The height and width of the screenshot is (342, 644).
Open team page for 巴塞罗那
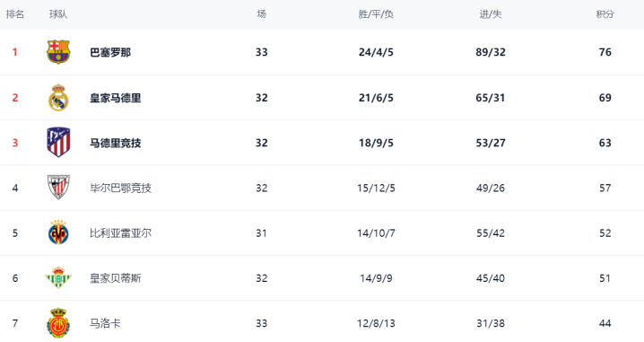[x=110, y=52]
